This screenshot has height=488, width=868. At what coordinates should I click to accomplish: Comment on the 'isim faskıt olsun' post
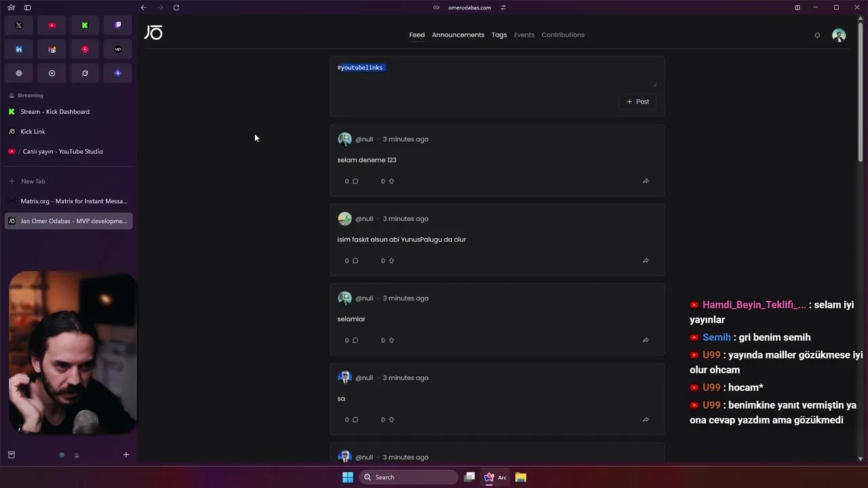click(355, 260)
